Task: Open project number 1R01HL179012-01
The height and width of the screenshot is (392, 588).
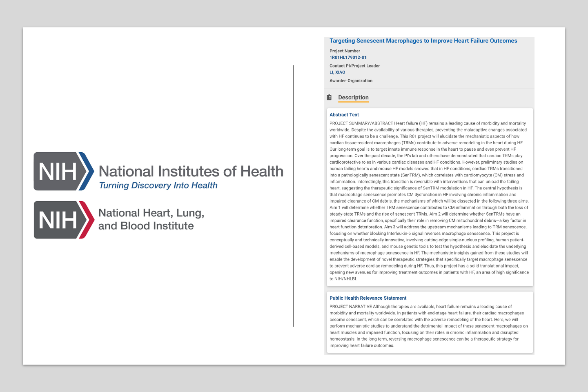Action: [x=348, y=58]
